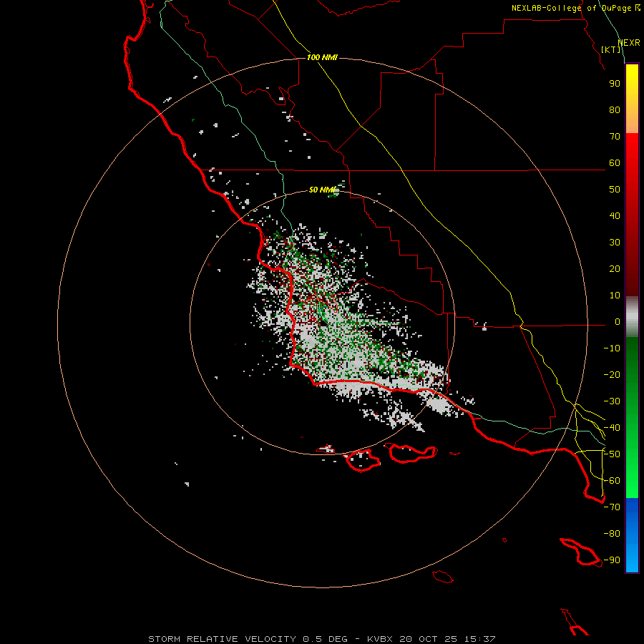Click the 'KVBX' station identifier
The image size is (644, 644).
pyautogui.click(x=380, y=639)
